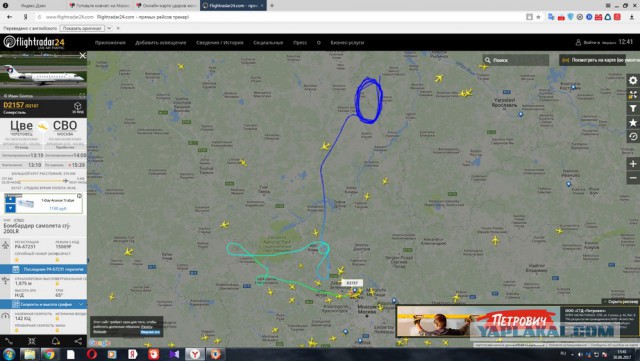Click the Flightradar24 logo

coord(34,42)
